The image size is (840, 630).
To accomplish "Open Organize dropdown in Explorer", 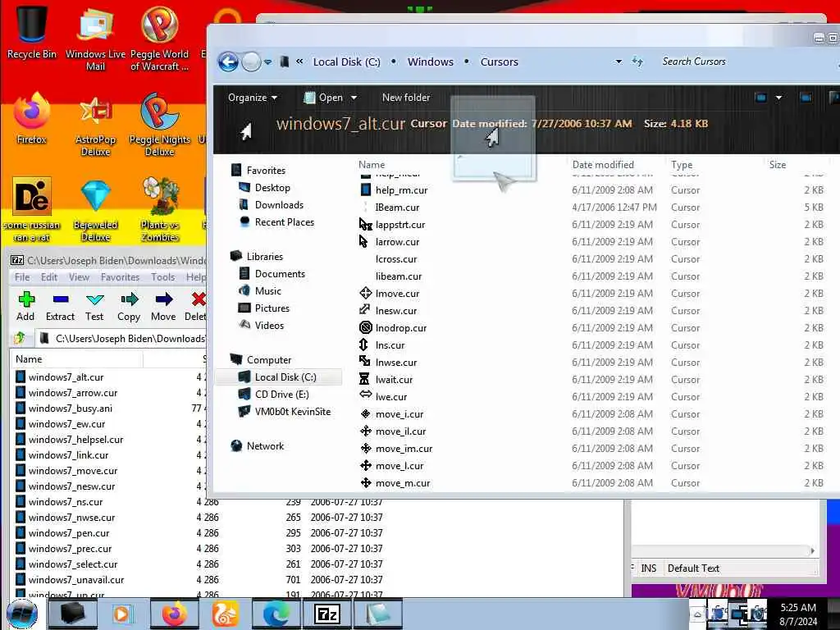I will click(x=253, y=98).
